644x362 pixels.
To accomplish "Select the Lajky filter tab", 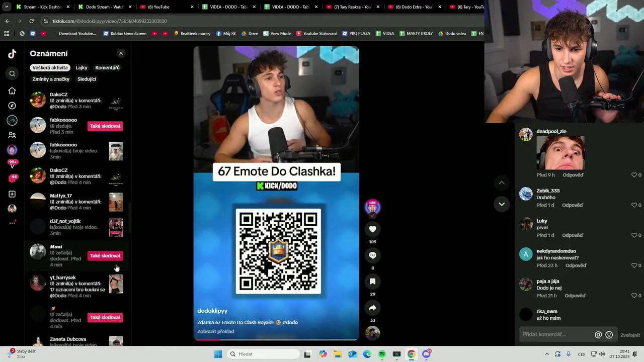I will (82, 68).
